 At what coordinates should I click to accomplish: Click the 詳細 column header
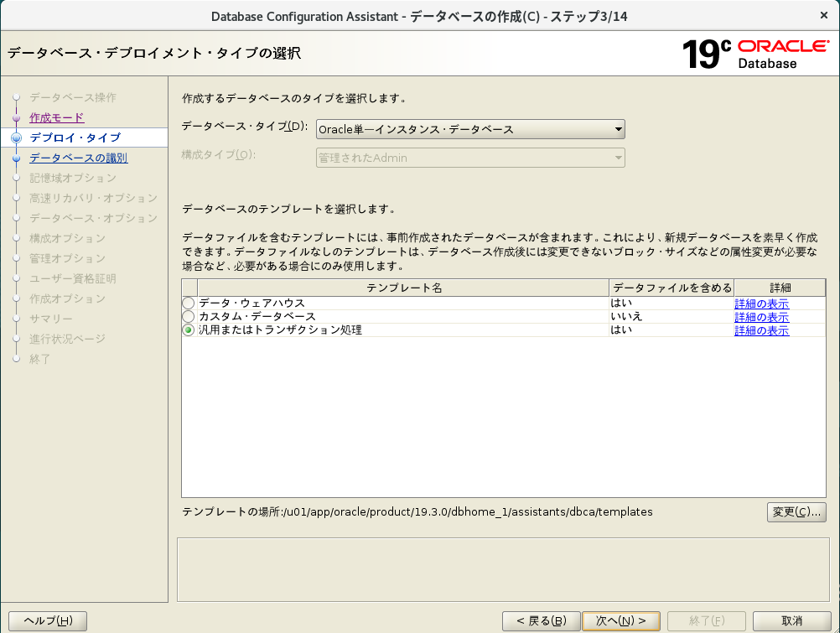tap(780, 288)
